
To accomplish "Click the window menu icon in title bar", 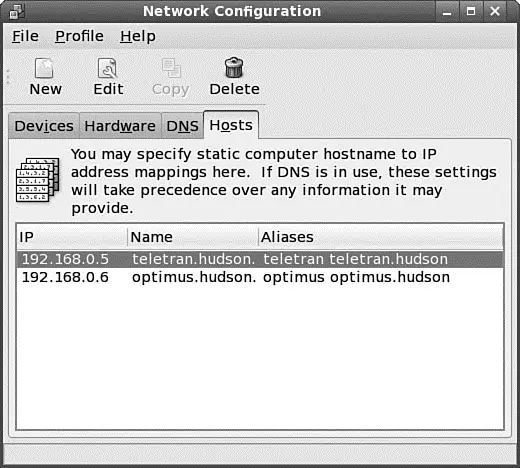I will pos(16,11).
